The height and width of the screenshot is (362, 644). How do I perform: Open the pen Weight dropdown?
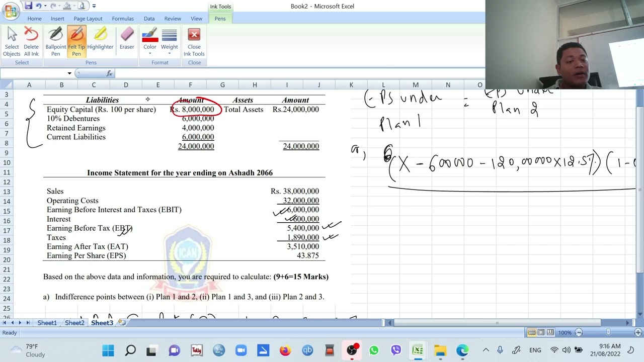pos(169,42)
